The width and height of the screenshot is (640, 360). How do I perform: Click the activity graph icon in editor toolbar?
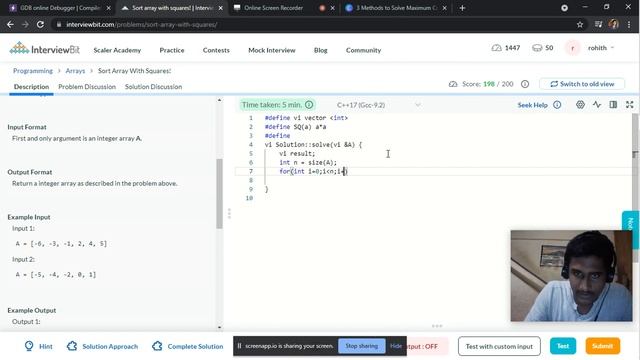coord(597,104)
